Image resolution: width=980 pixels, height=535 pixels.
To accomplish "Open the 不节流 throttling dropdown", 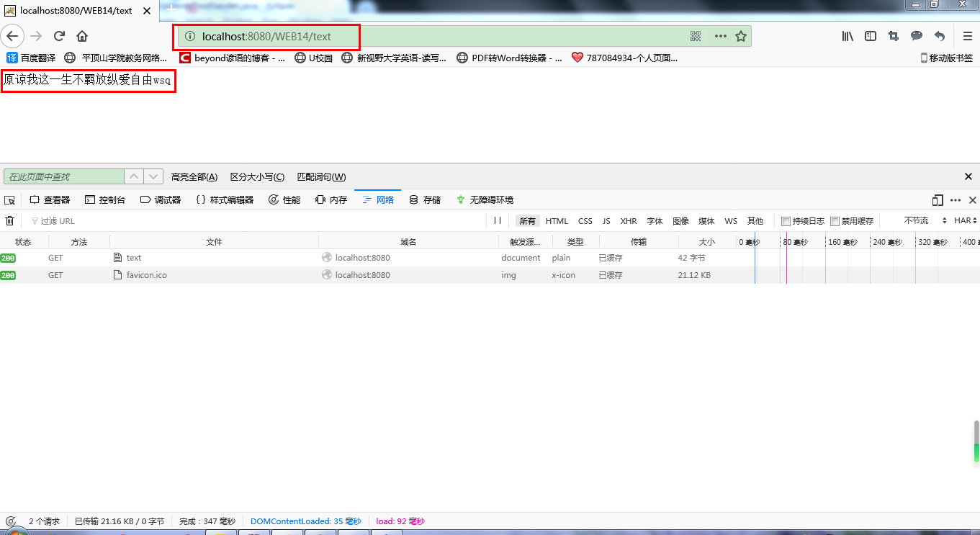I will point(925,220).
